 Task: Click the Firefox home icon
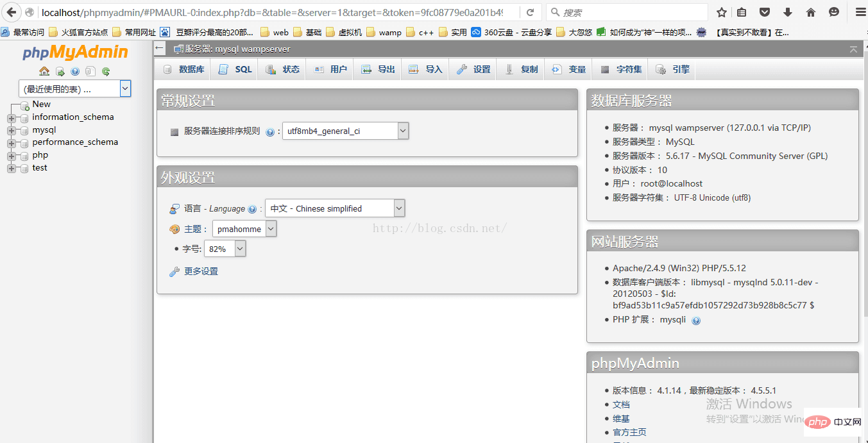(x=811, y=12)
